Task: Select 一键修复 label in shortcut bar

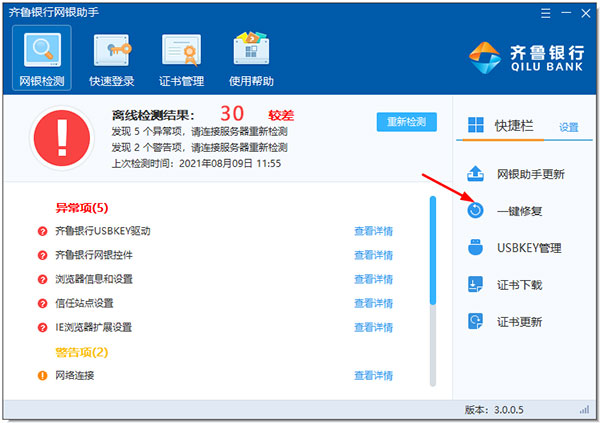Action: coord(519,211)
